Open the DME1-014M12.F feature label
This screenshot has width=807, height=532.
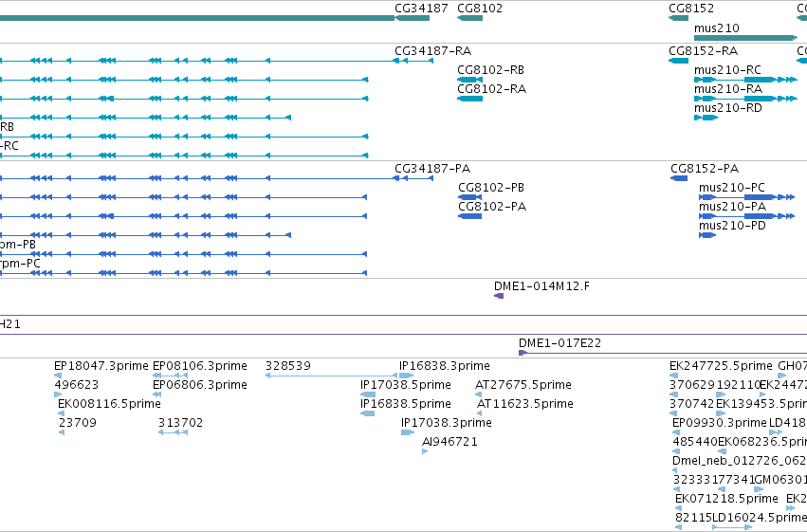[x=541, y=286]
